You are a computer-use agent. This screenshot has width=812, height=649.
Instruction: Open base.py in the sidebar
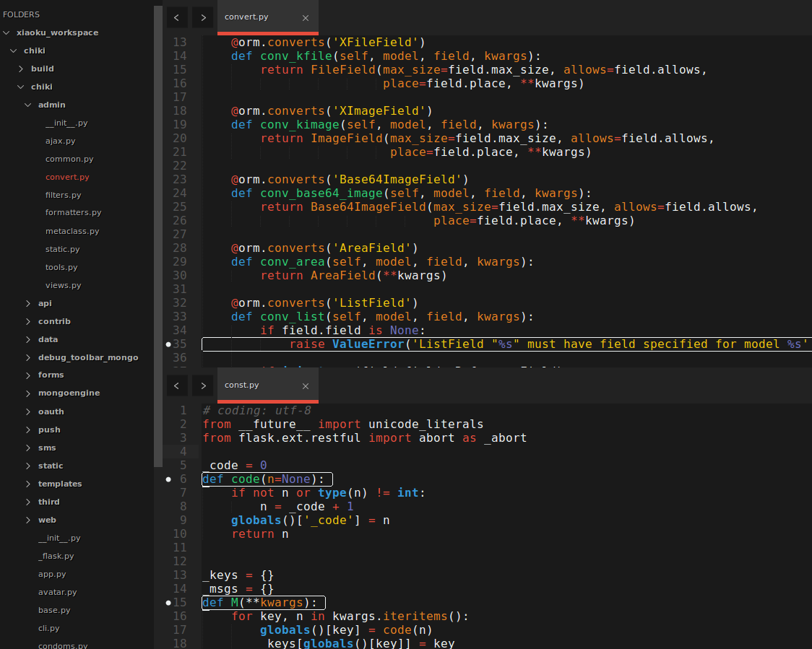(54, 611)
